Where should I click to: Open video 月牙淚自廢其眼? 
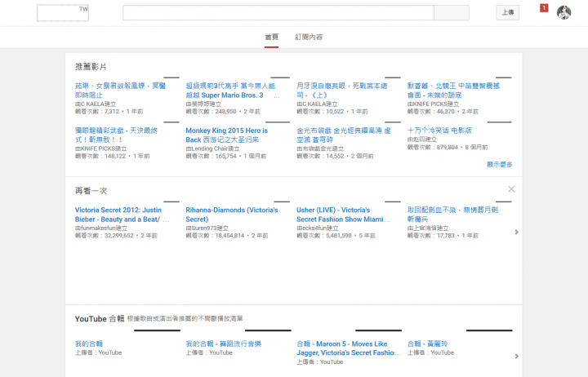coord(341,91)
